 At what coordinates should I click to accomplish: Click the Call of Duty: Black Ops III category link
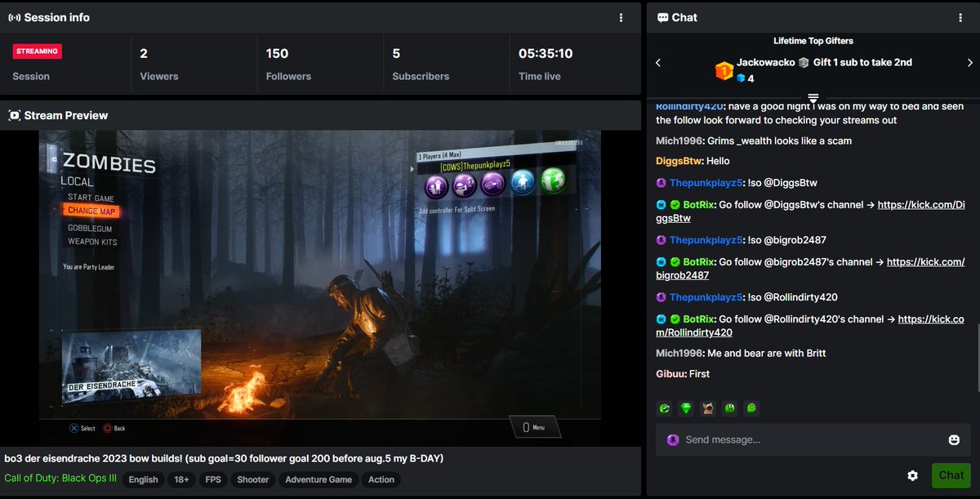60,479
